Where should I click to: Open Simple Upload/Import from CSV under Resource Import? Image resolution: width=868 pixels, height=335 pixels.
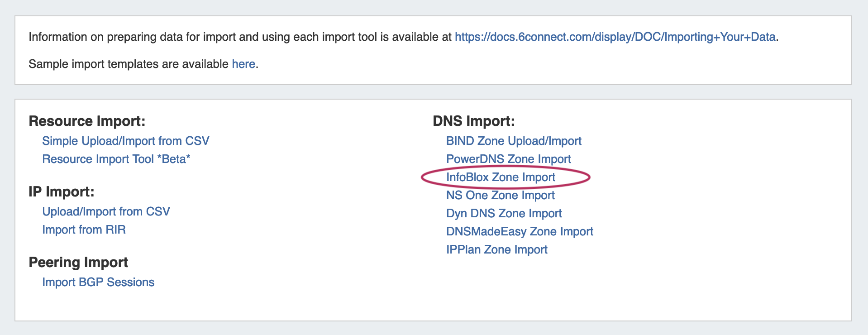point(125,141)
